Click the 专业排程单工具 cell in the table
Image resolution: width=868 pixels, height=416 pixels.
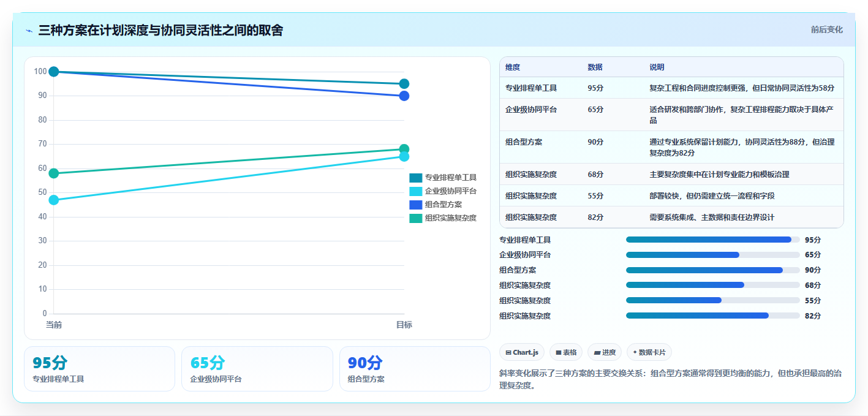pyautogui.click(x=531, y=88)
